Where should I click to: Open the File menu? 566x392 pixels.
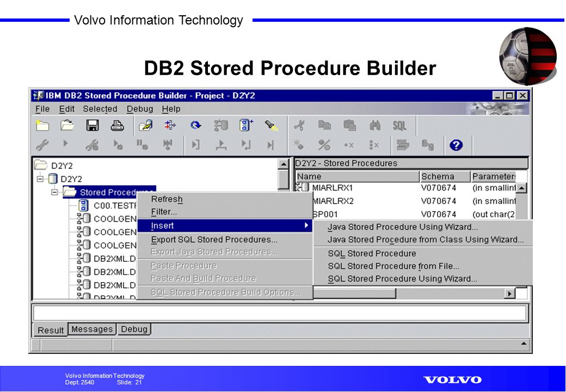42,109
